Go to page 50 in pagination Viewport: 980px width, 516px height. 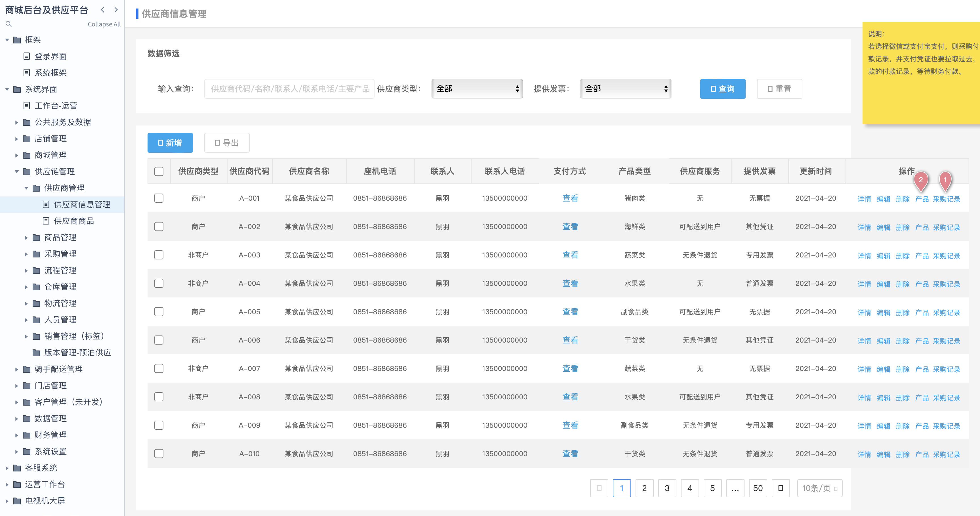tap(758, 488)
